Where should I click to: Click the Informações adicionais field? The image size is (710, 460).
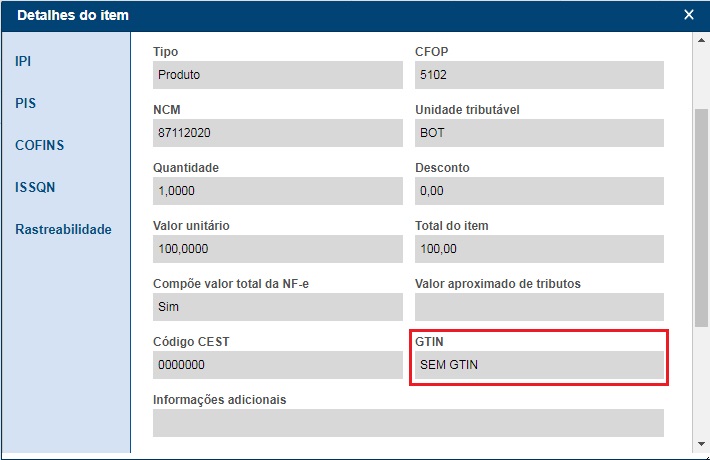pos(408,423)
